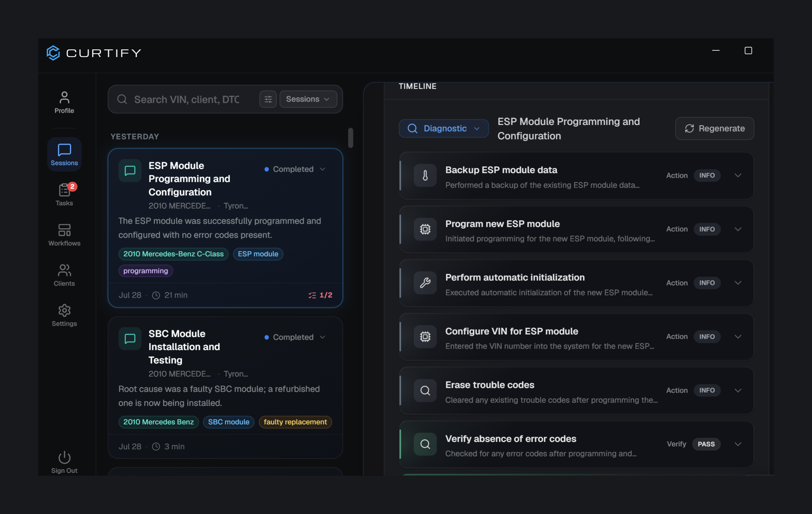Click chip icon of Program new ESP module

425,229
